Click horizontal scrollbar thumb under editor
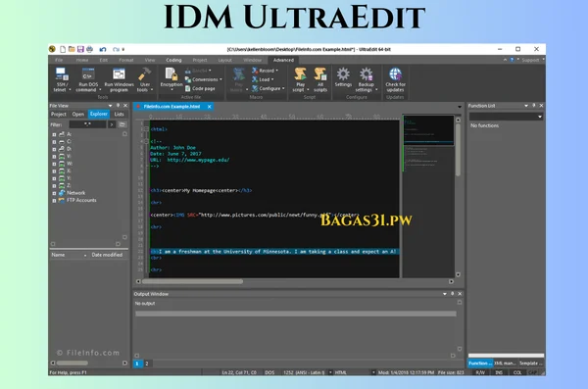The height and width of the screenshot is (389, 588). tap(192, 281)
